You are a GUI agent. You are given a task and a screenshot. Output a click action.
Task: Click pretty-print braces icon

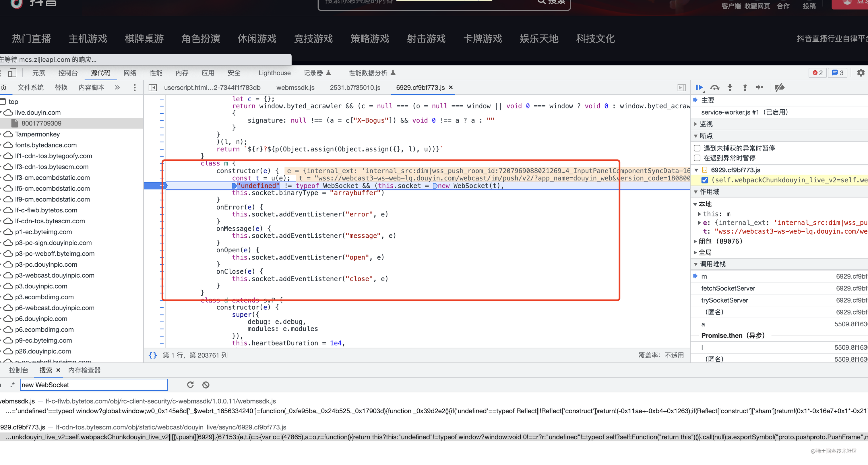click(153, 355)
